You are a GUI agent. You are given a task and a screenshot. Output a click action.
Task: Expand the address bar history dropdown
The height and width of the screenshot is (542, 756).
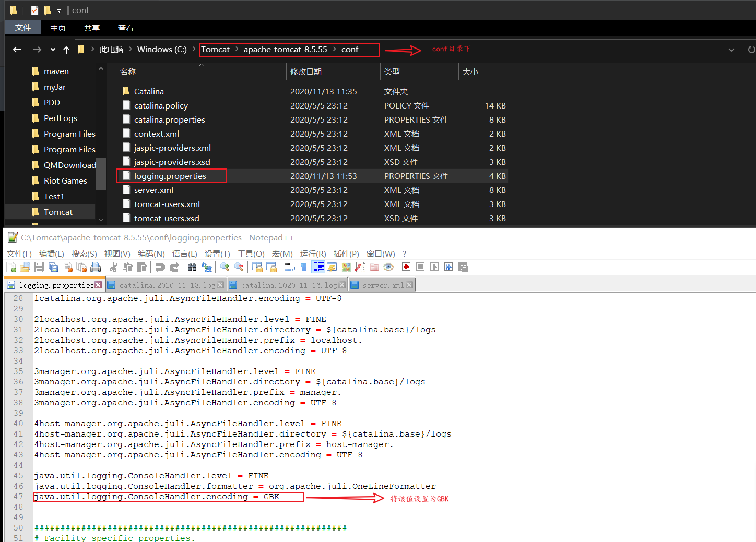[x=731, y=50]
